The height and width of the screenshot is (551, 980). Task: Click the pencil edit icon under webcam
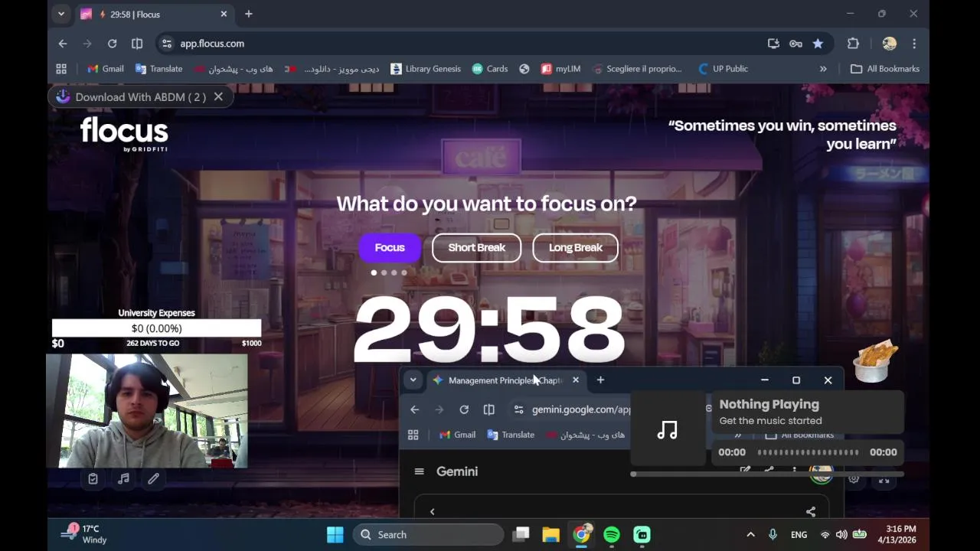tap(153, 478)
